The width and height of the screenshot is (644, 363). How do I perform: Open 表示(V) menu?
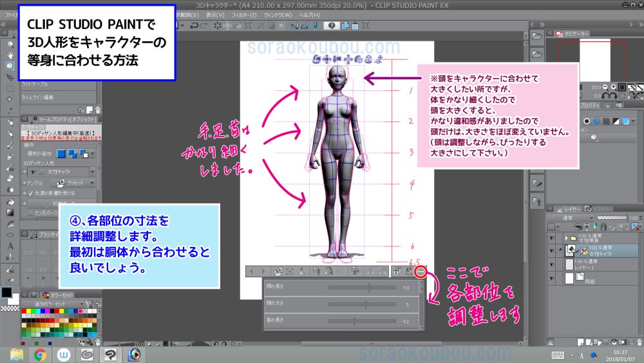pos(215,15)
